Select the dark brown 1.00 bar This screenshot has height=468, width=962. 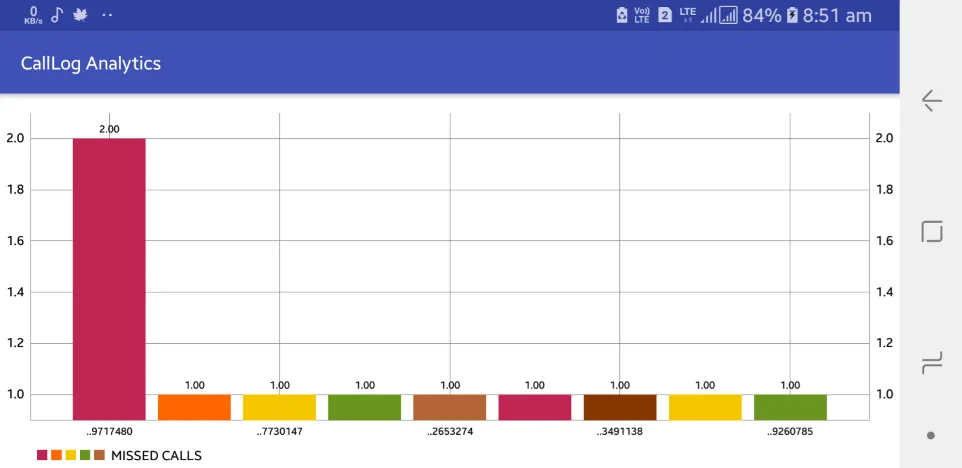coord(620,407)
